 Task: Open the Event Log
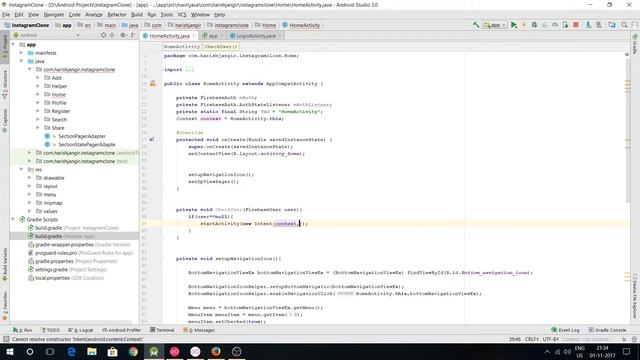565,330
